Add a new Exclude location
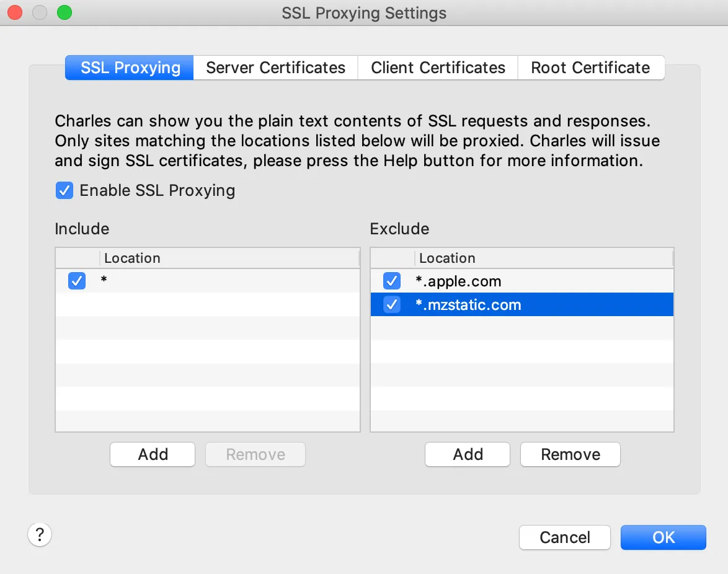 (468, 454)
